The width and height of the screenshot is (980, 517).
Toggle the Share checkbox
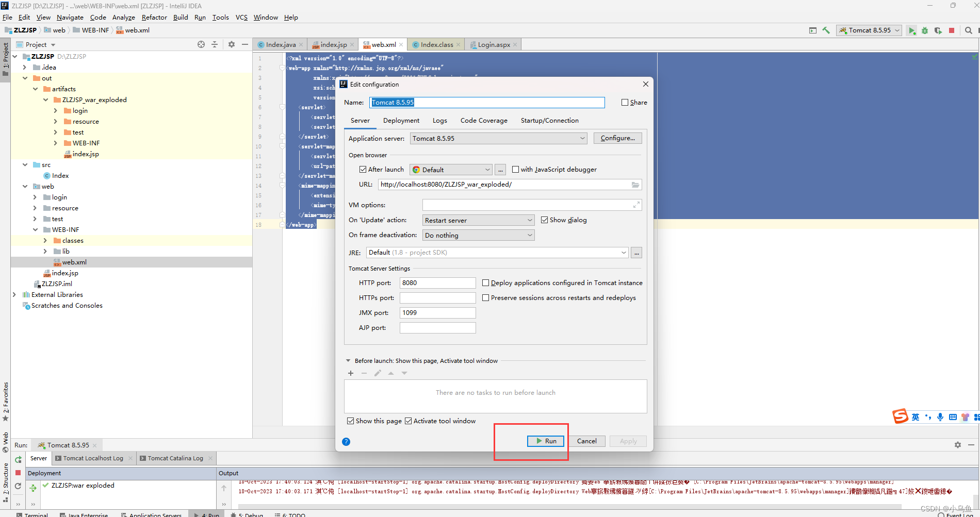point(625,103)
